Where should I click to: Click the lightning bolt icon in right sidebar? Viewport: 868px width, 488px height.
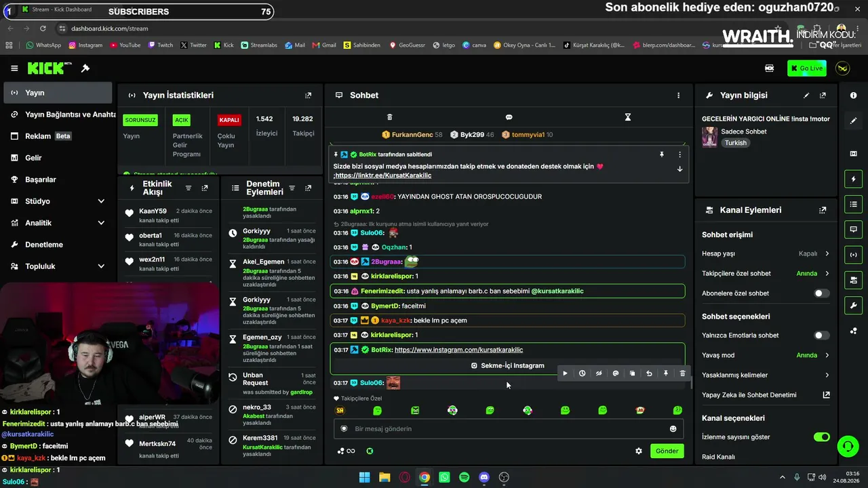tap(853, 179)
